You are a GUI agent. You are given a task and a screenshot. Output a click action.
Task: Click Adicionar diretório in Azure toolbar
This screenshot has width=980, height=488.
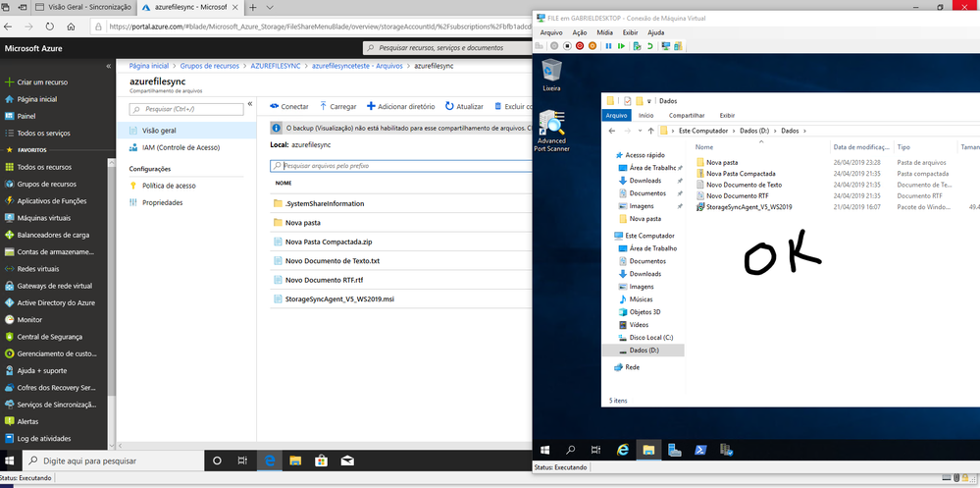401,106
